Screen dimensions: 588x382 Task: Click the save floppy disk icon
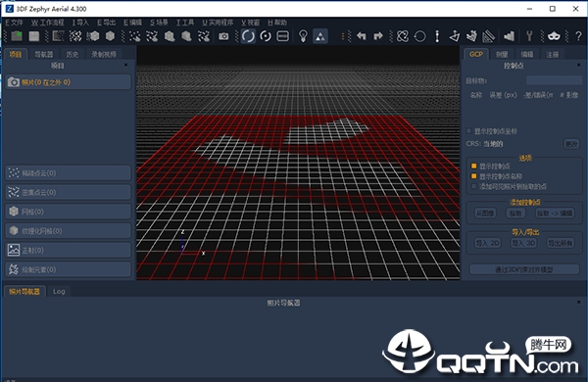coord(34,36)
